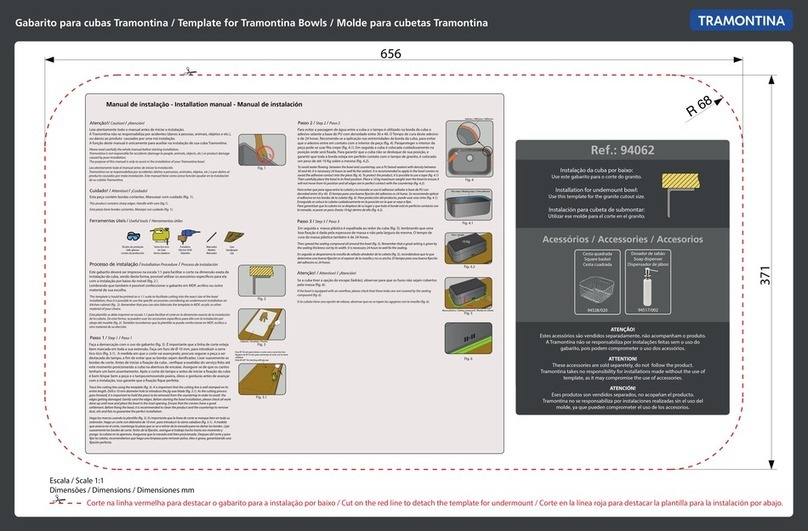The width and height of the screenshot is (808, 531).
Task: Click the Fig. 3 template on countertop image
Action: 262,324
